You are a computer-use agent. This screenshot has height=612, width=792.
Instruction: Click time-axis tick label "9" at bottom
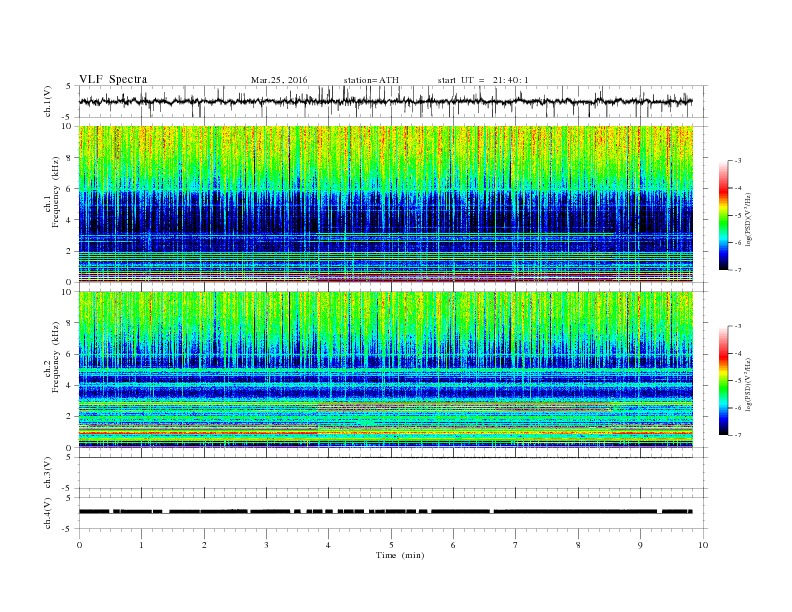(x=640, y=545)
